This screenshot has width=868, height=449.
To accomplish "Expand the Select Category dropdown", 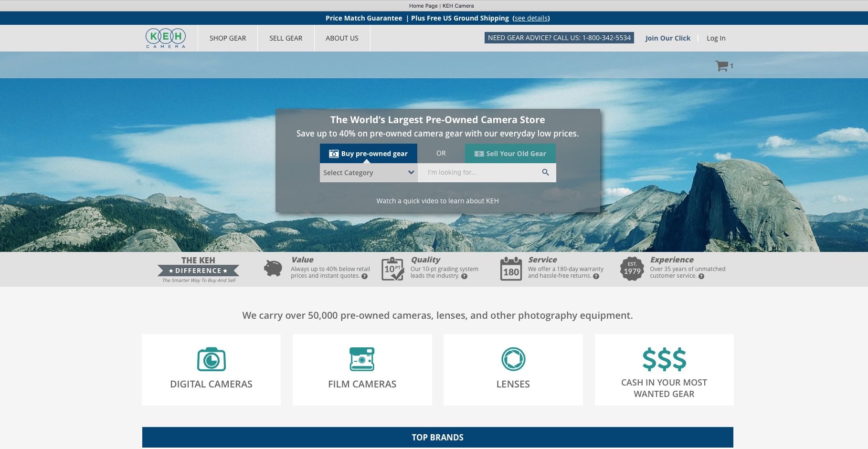I will coord(369,173).
